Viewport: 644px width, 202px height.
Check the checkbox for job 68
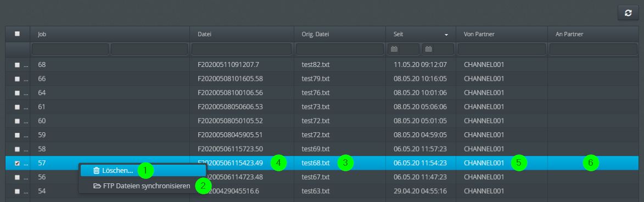[x=17, y=65]
